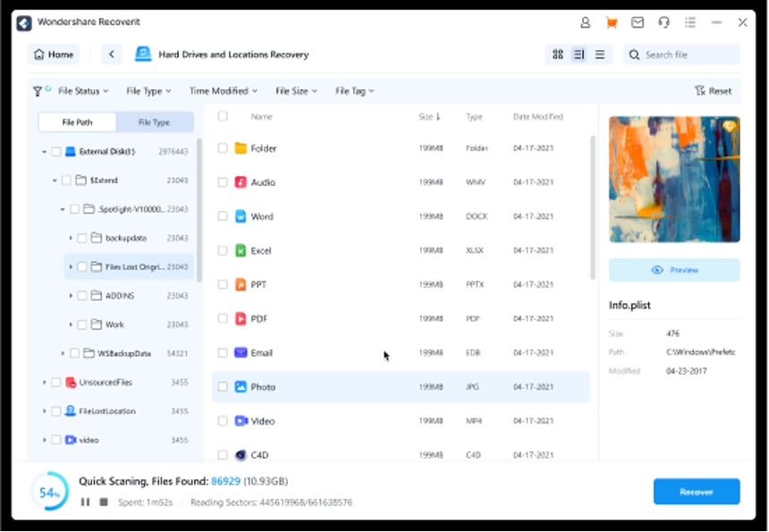Image resolution: width=769 pixels, height=532 pixels.
Task: Switch to plain list view
Action: (600, 55)
